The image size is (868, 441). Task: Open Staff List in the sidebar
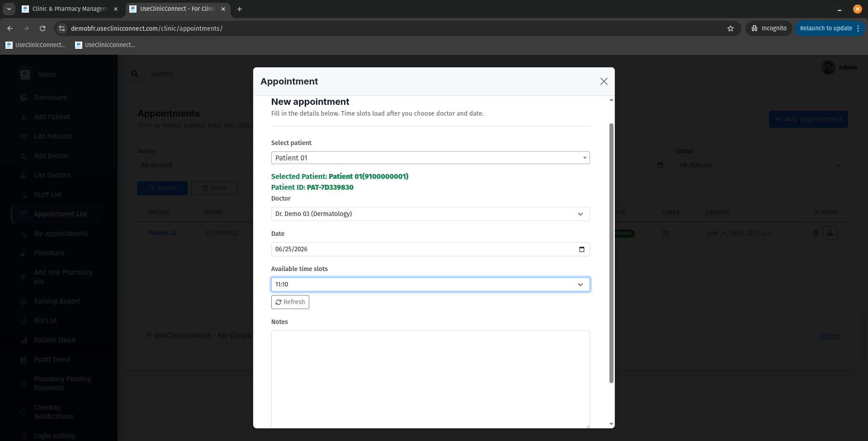click(x=47, y=195)
